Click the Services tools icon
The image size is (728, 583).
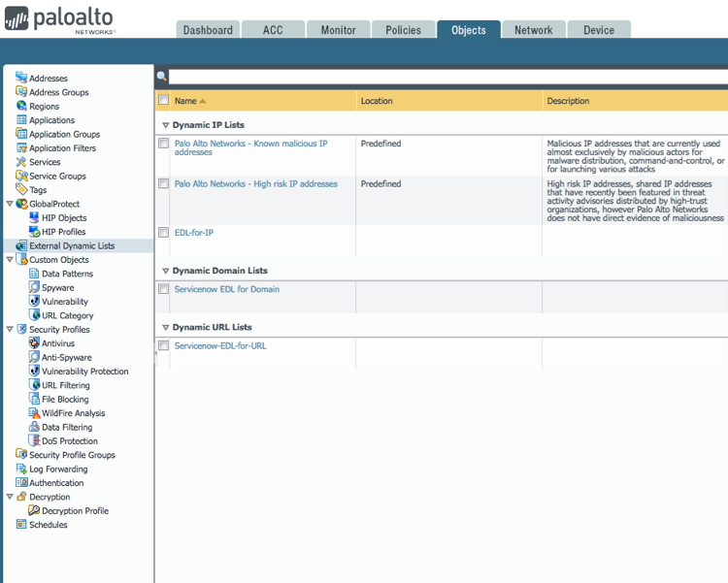(x=21, y=162)
